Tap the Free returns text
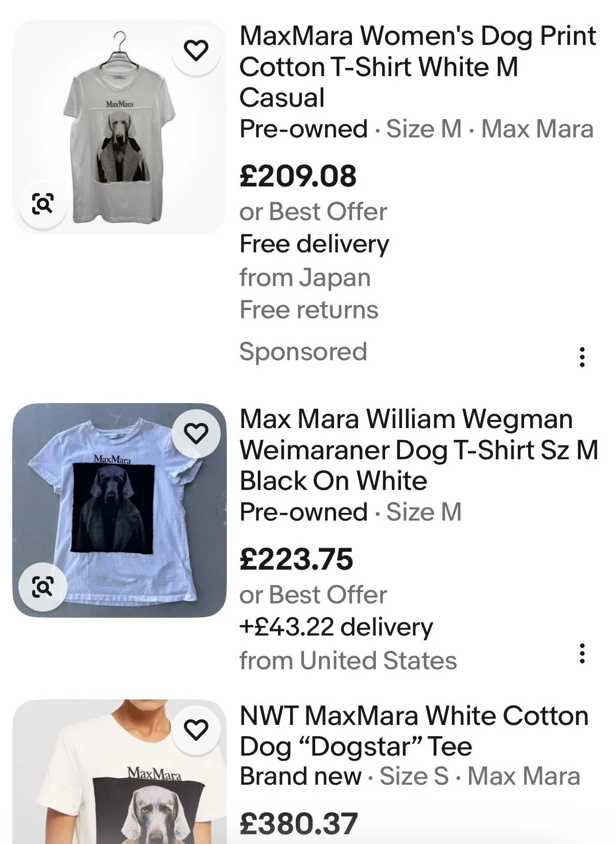 coord(309,310)
